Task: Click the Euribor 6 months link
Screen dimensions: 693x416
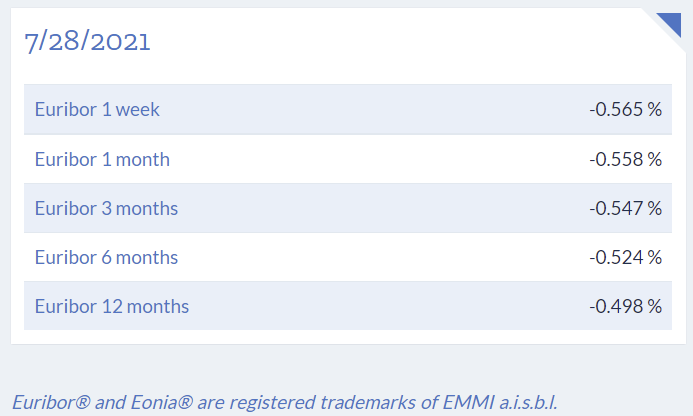Action: click(106, 257)
